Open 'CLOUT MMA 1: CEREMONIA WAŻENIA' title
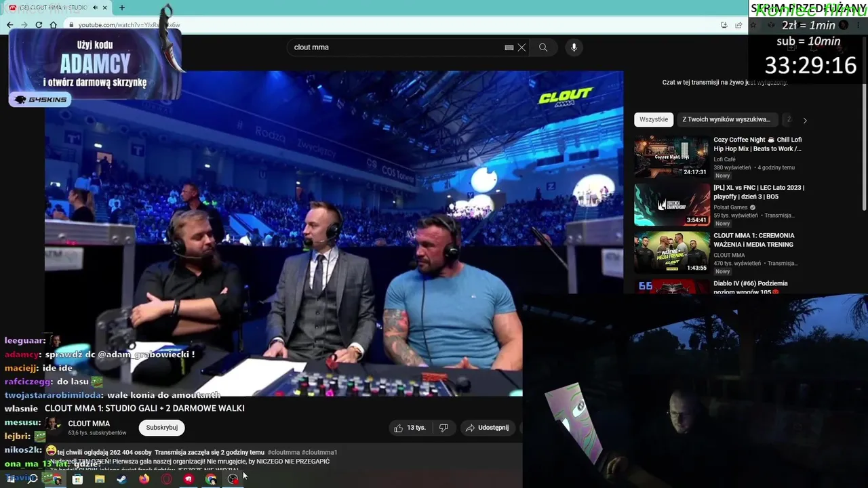The width and height of the screenshot is (868, 488). [753, 240]
